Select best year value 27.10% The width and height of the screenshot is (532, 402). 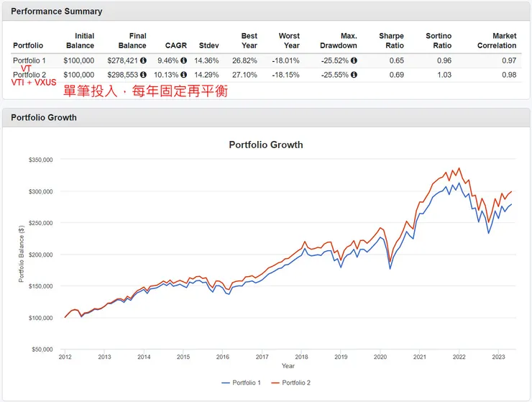(244, 75)
